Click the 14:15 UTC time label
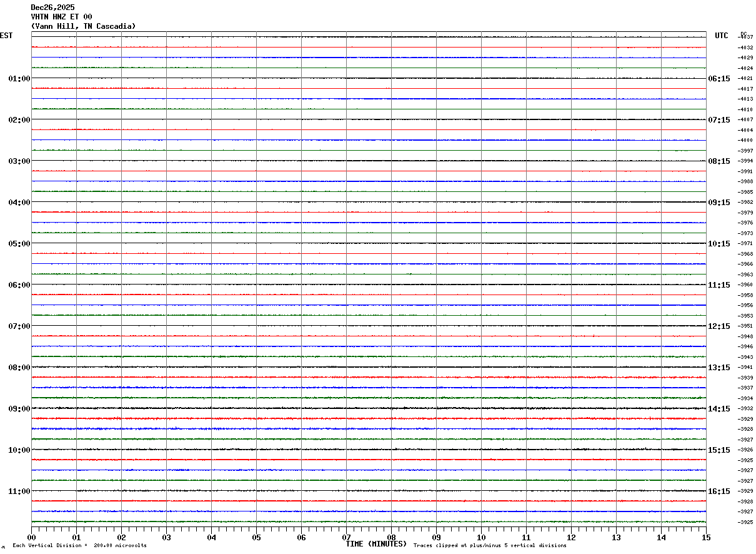Screen dimensions: 756x554 719,409
